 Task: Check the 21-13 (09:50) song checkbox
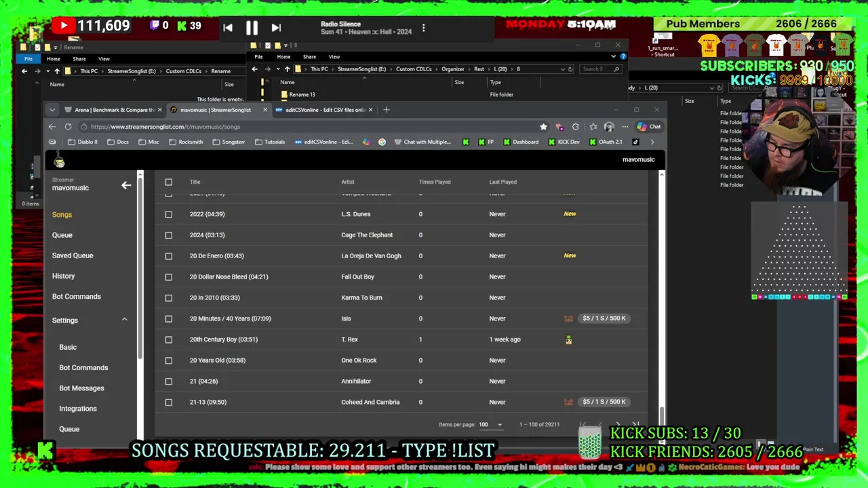169,403
